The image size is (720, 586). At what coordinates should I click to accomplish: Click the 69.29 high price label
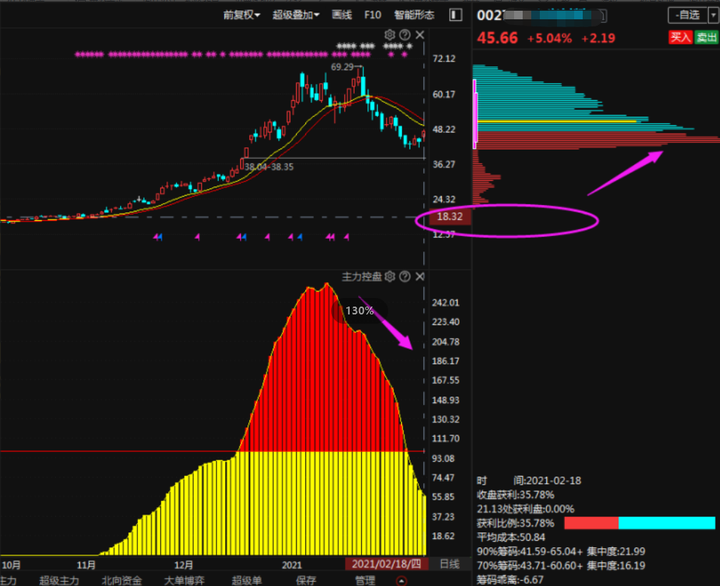point(343,67)
